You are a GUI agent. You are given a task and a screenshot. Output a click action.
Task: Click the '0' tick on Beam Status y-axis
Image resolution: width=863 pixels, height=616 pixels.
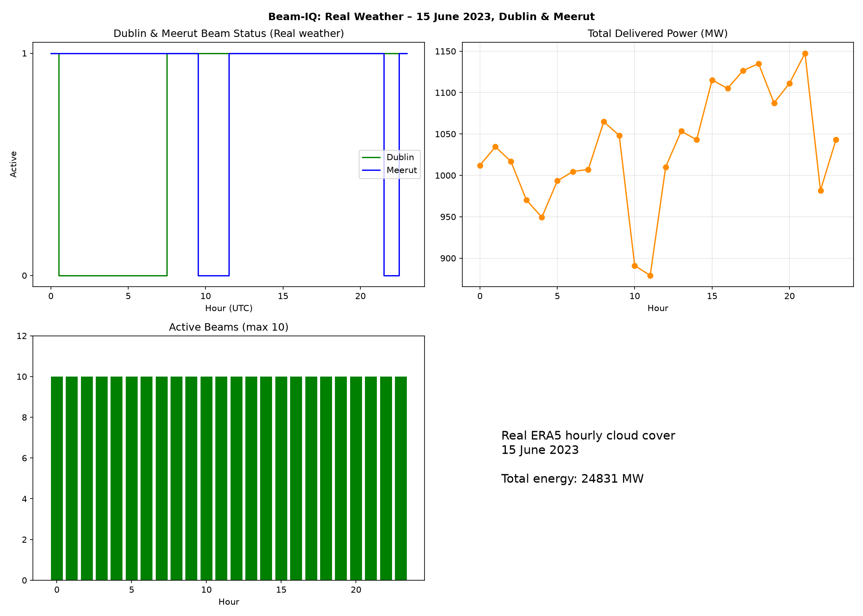pos(25,276)
